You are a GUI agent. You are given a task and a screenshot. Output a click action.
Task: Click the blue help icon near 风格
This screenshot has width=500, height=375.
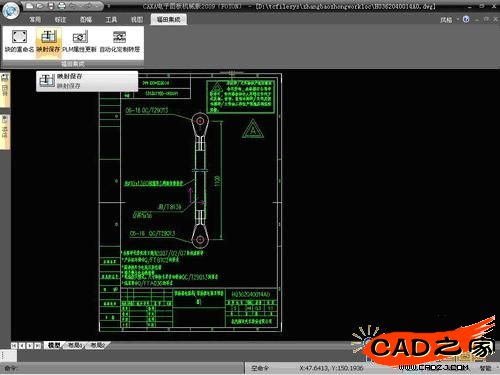466,19
